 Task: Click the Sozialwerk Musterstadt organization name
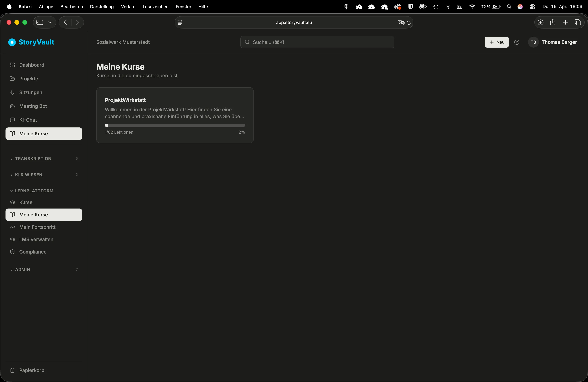(x=123, y=42)
